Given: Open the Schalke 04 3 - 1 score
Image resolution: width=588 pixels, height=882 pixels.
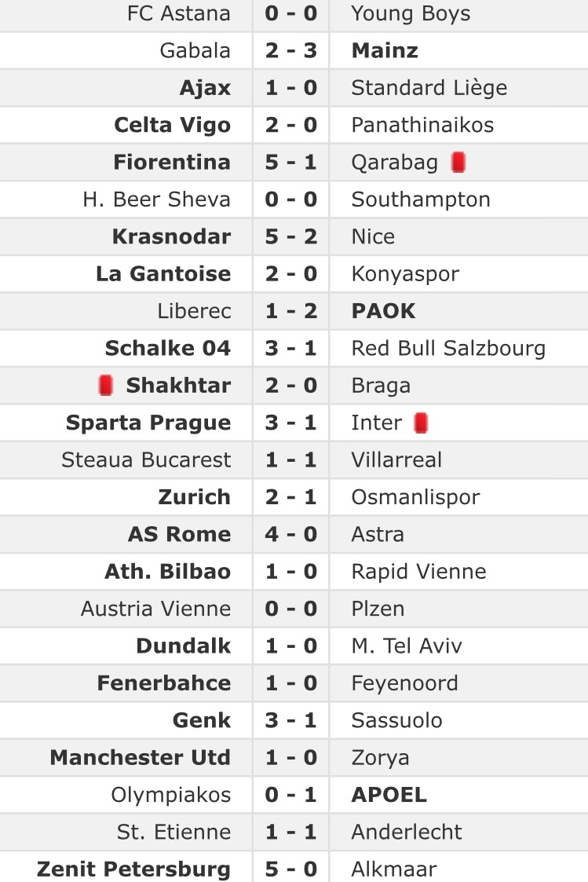Looking at the screenshot, I should (x=291, y=348).
